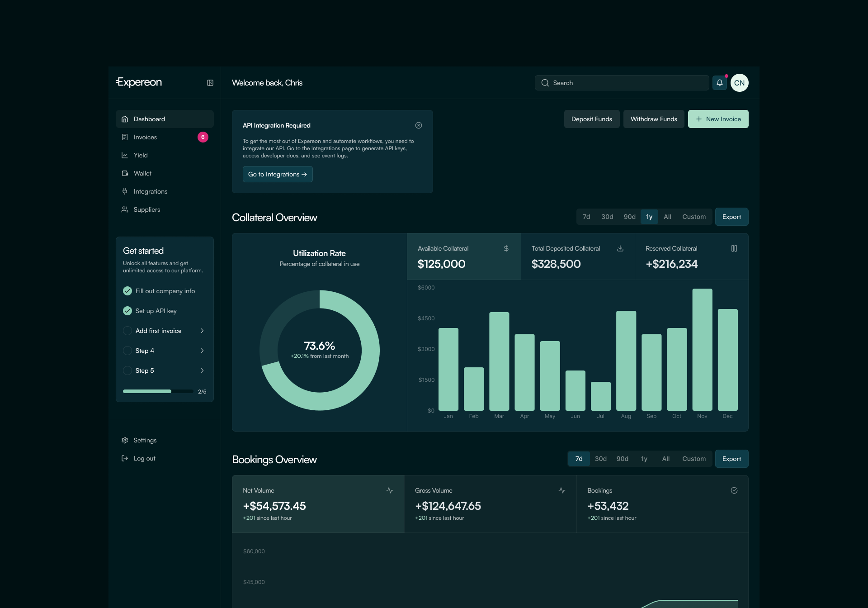Click the Get started progress bar
The height and width of the screenshot is (608, 868).
tap(158, 391)
